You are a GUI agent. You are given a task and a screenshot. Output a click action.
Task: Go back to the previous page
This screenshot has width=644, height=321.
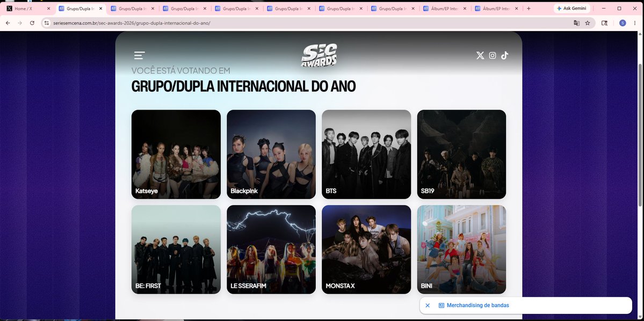8,23
